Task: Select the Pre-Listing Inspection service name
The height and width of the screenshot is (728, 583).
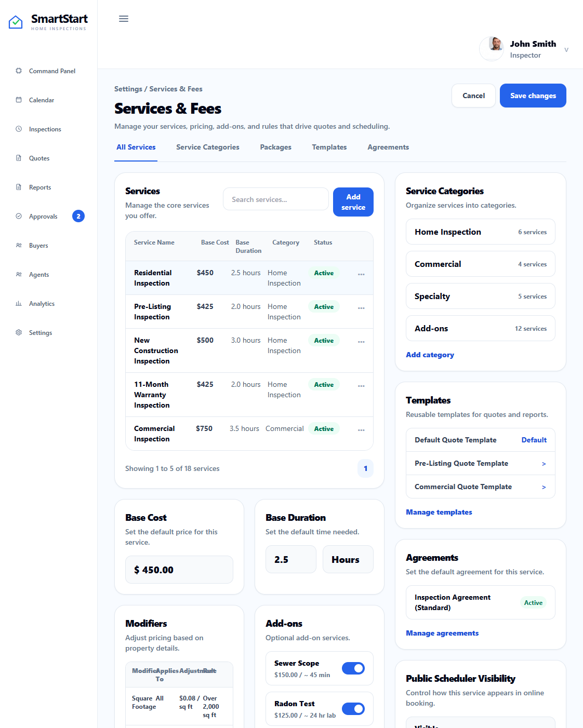Action: click(x=153, y=312)
